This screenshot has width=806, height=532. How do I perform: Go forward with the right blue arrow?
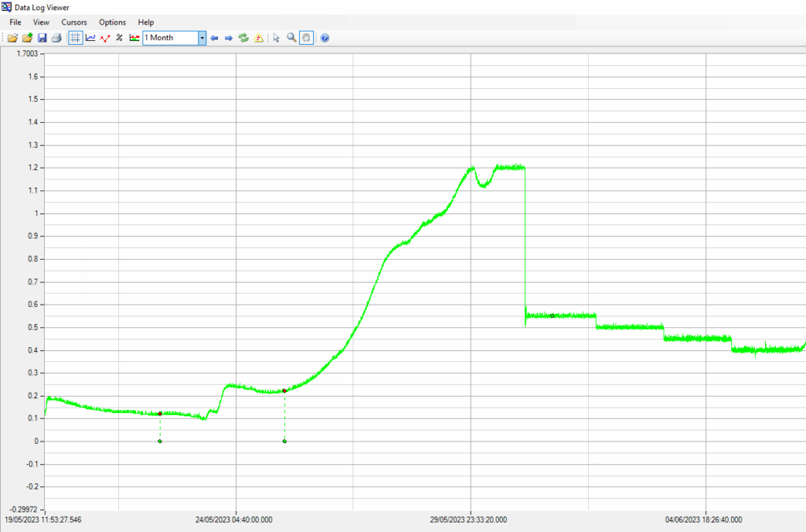click(x=229, y=38)
